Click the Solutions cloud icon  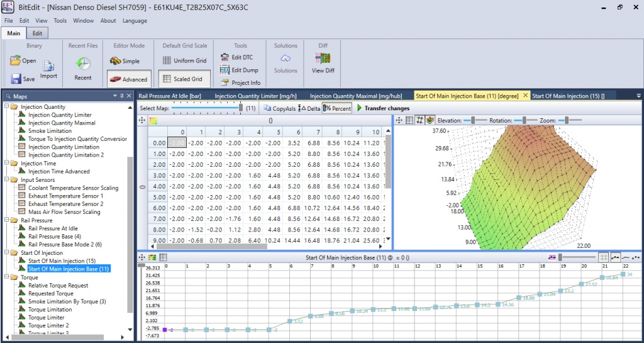pyautogui.click(x=286, y=59)
